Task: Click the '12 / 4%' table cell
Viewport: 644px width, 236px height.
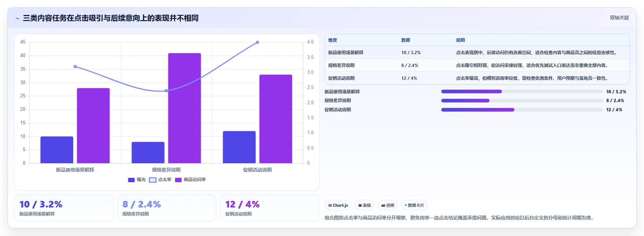Action: [409, 78]
